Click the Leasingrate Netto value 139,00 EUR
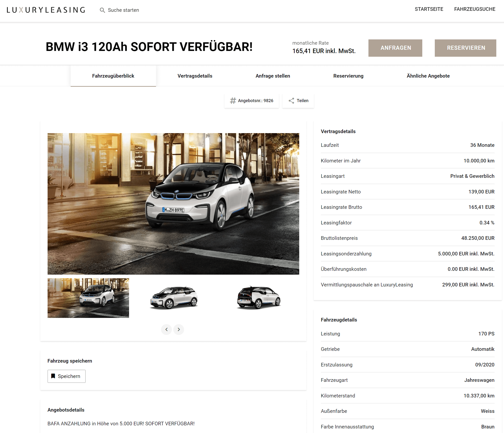This screenshot has width=504, height=433. pos(481,192)
